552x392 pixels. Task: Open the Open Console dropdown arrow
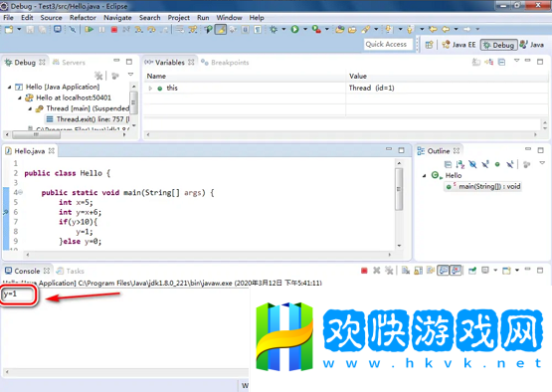517,271
